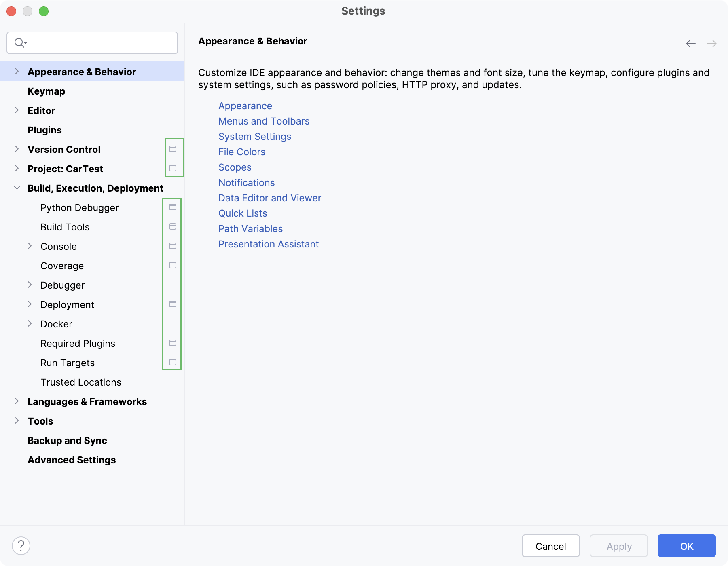Click the icon beside Project: CarTest

coord(173,168)
